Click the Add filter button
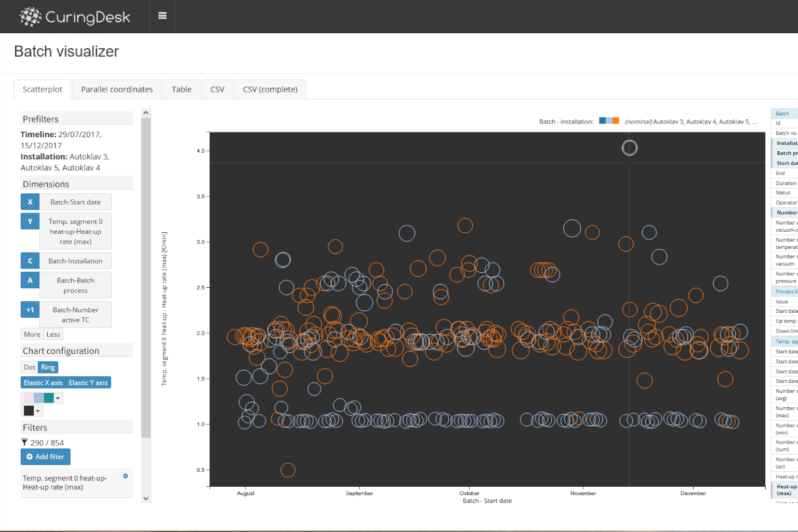Screen dimensions: 798x532 pos(45,457)
